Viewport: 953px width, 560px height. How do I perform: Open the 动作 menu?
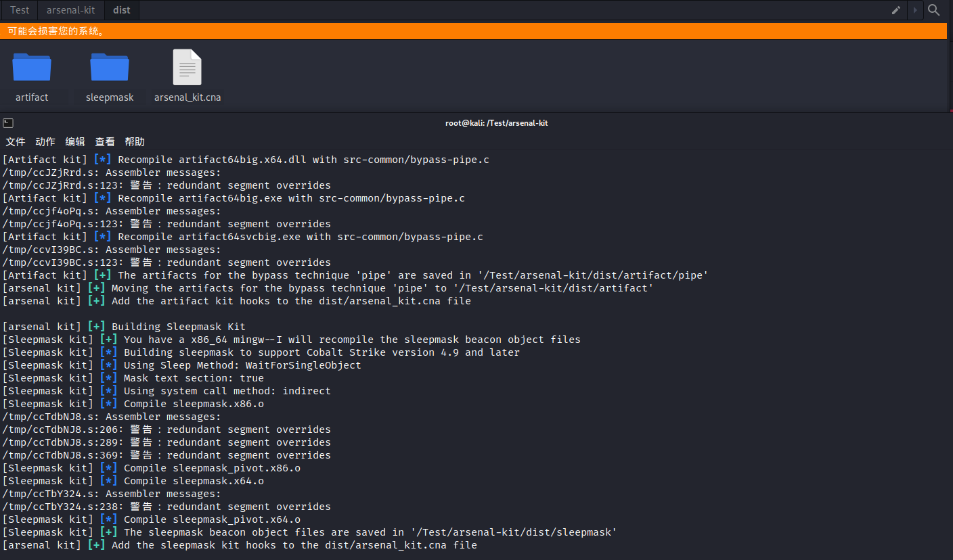click(x=45, y=141)
